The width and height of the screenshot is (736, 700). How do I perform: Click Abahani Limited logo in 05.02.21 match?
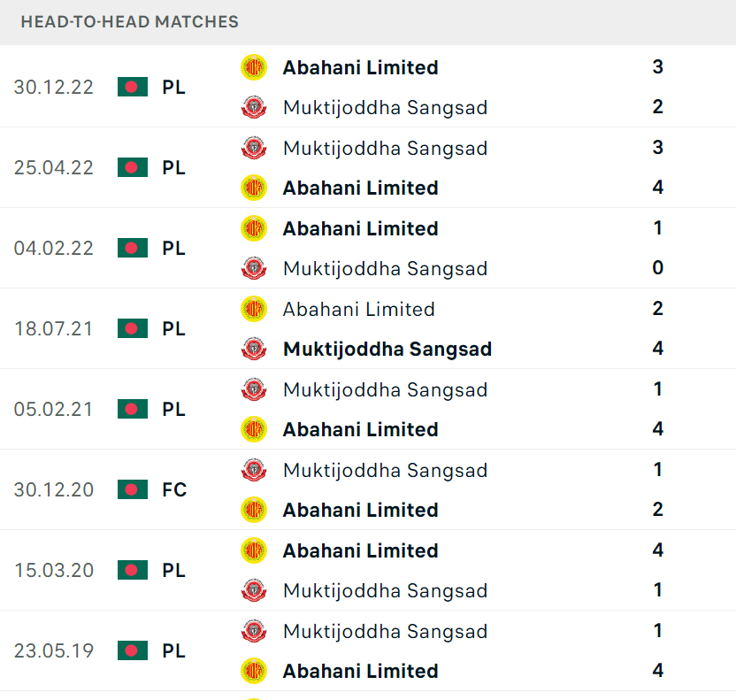pos(254,429)
